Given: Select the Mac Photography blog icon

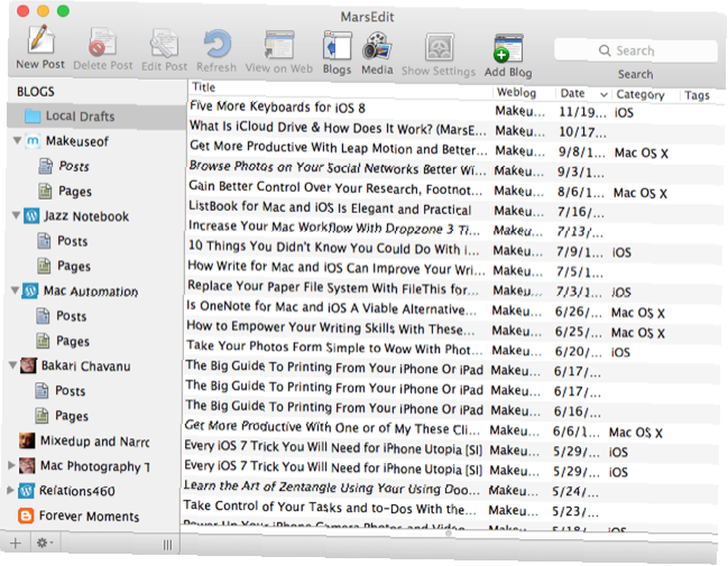Looking at the screenshot, I should (26, 466).
